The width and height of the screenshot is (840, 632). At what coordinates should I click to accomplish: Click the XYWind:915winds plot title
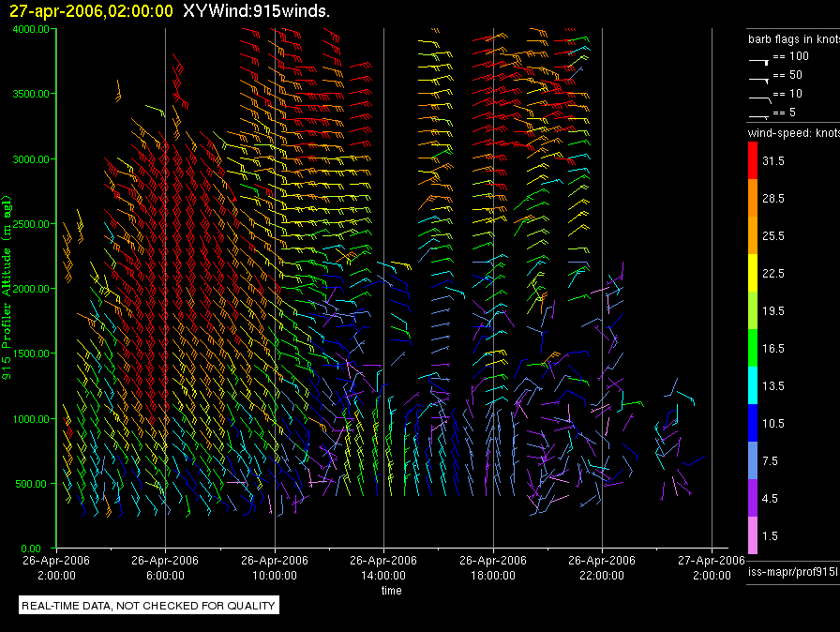click(x=257, y=10)
